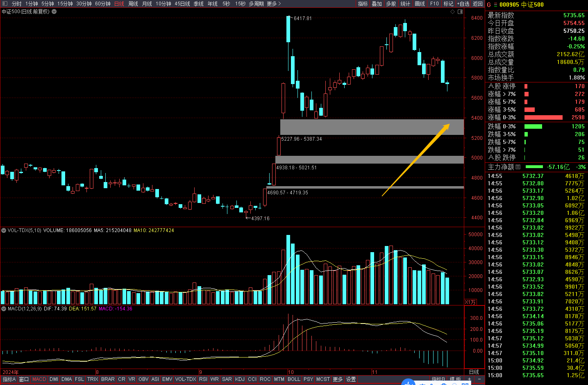Add to watchlist with +自选

tap(463, 4)
